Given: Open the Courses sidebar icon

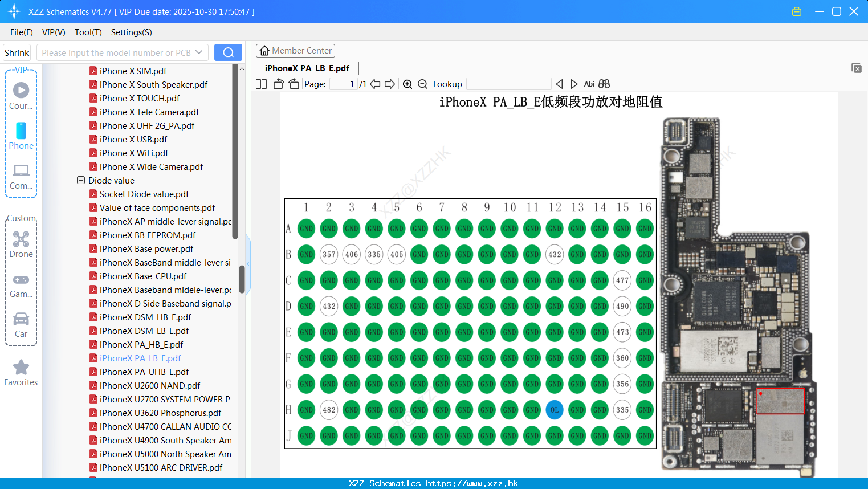Looking at the screenshot, I should click(21, 90).
